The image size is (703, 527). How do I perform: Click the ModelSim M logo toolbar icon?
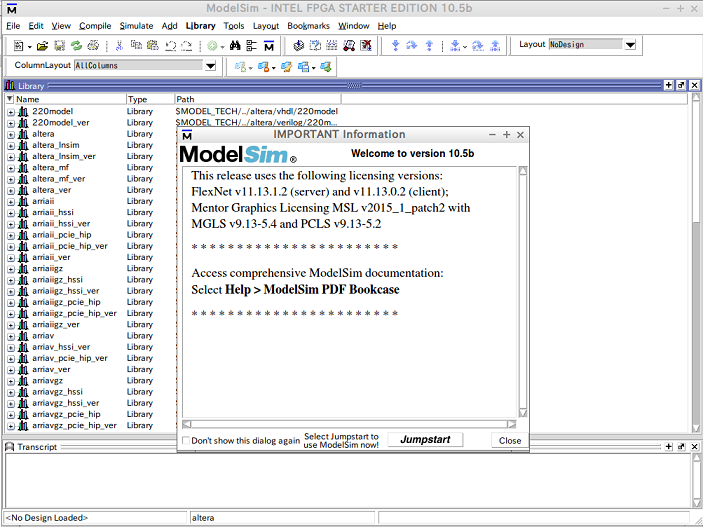click(269, 45)
